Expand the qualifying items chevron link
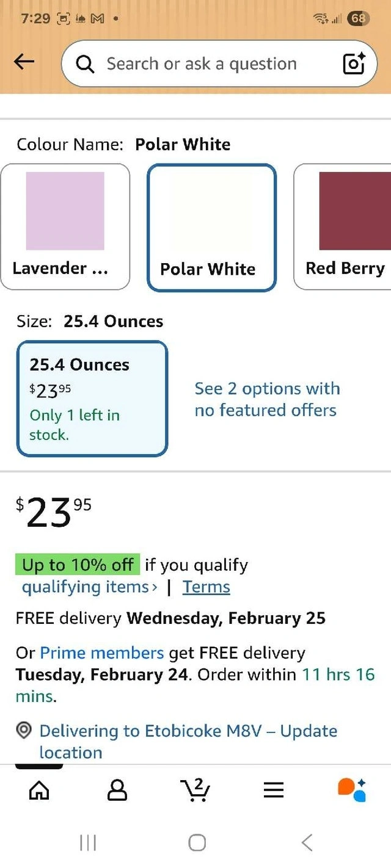The height and width of the screenshot is (868, 391). 89,587
